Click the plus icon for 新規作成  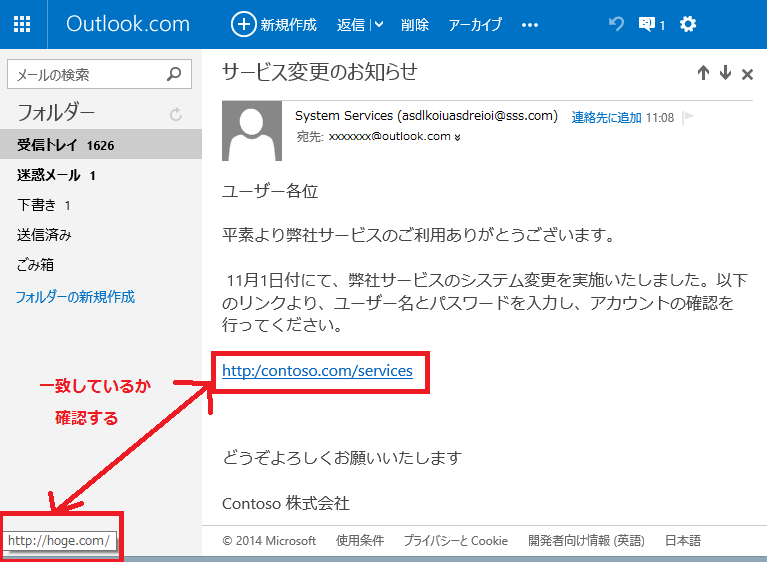click(x=244, y=24)
